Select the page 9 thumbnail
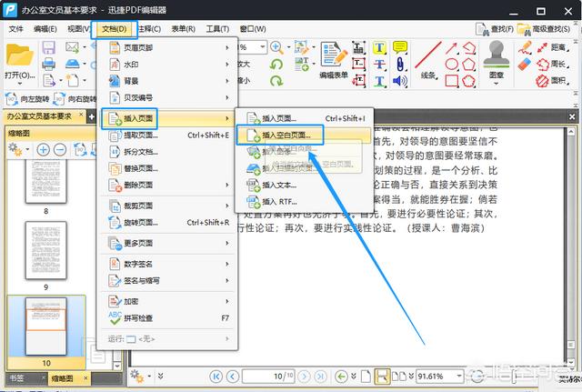This screenshot has width=582, height=392. 46,250
